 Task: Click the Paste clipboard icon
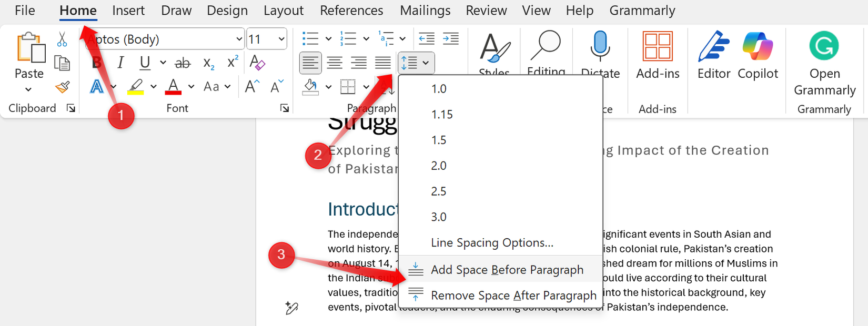31,48
